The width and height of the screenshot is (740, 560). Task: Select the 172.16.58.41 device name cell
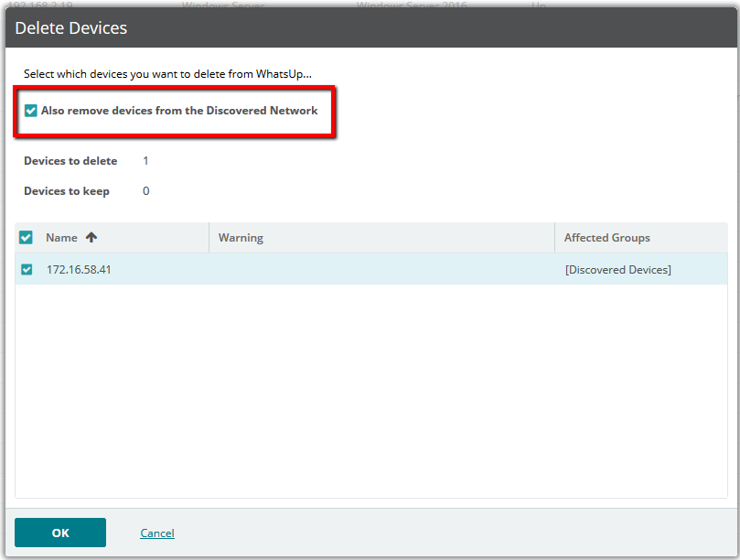point(79,270)
